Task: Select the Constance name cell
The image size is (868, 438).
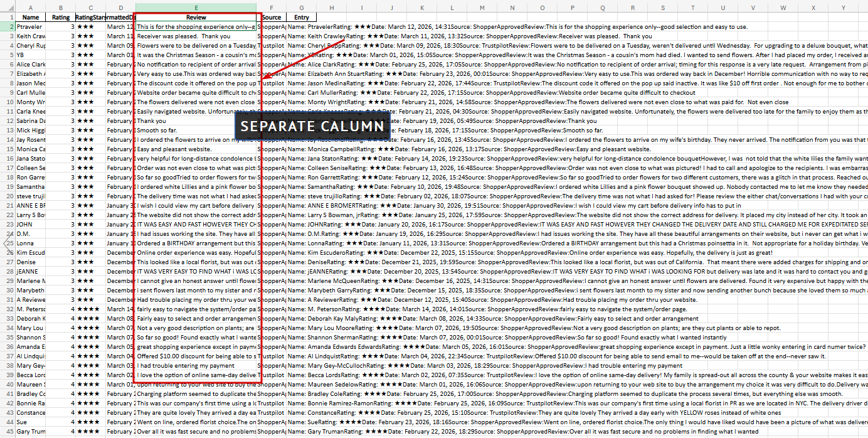Action: coord(30,412)
